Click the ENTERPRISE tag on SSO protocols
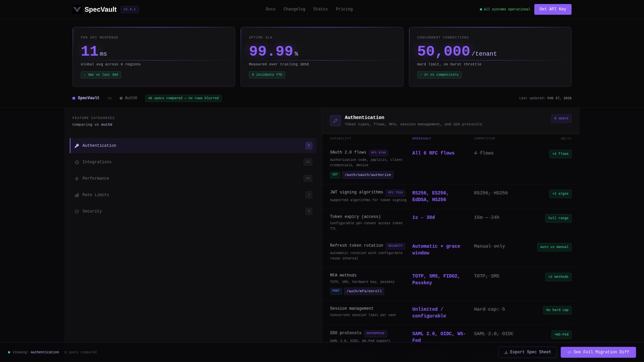Image resolution: width=644 pixels, height=362 pixels. pyautogui.click(x=376, y=334)
